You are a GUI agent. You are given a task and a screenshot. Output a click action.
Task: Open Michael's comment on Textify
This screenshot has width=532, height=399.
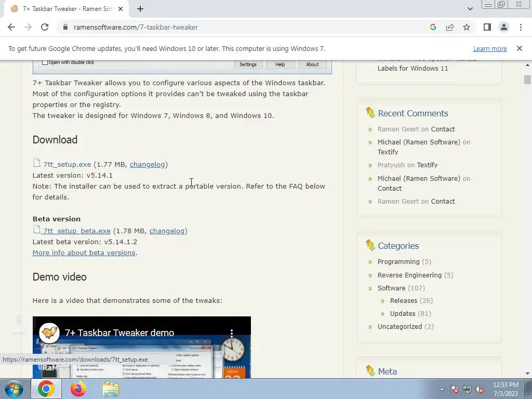388,152
